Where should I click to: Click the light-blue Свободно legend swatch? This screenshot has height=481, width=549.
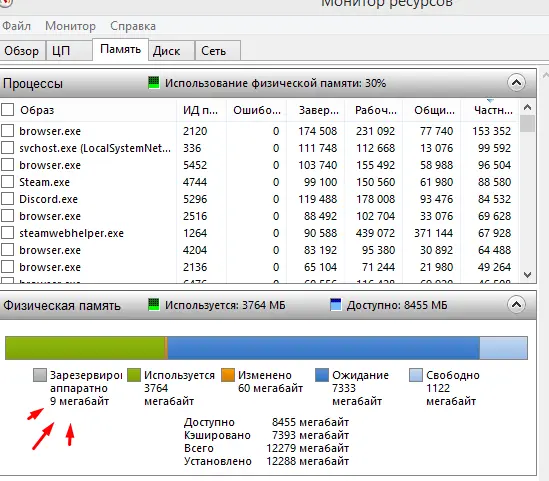pyautogui.click(x=416, y=375)
